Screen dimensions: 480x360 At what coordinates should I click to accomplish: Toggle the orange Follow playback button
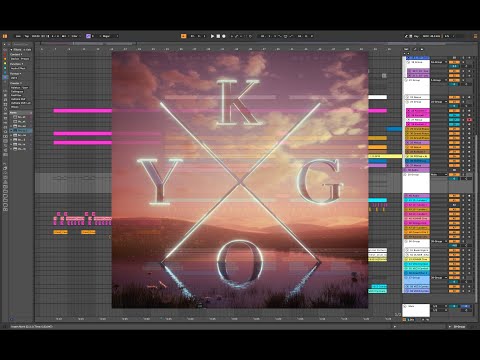point(183,36)
